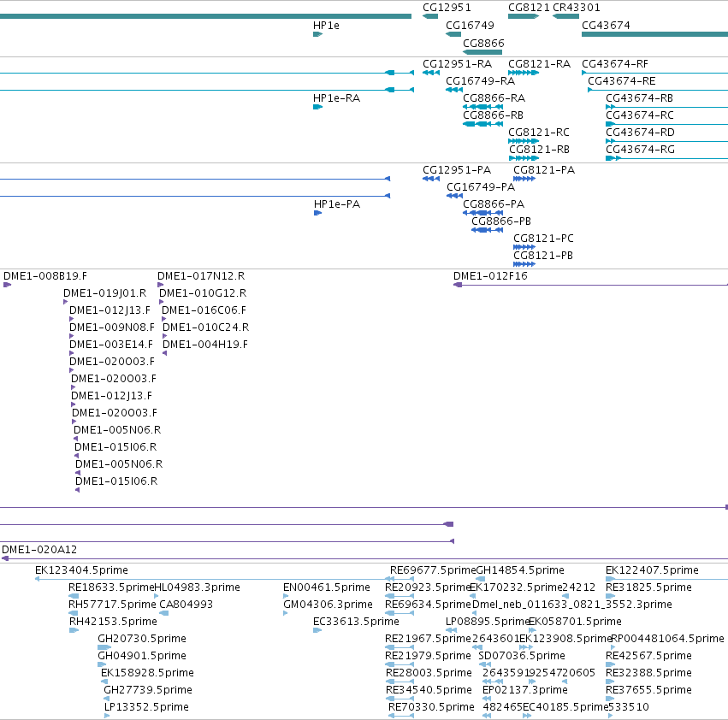Click the CG8866-PA protein label
Screen dimensions: 728x720
pyautogui.click(x=494, y=204)
